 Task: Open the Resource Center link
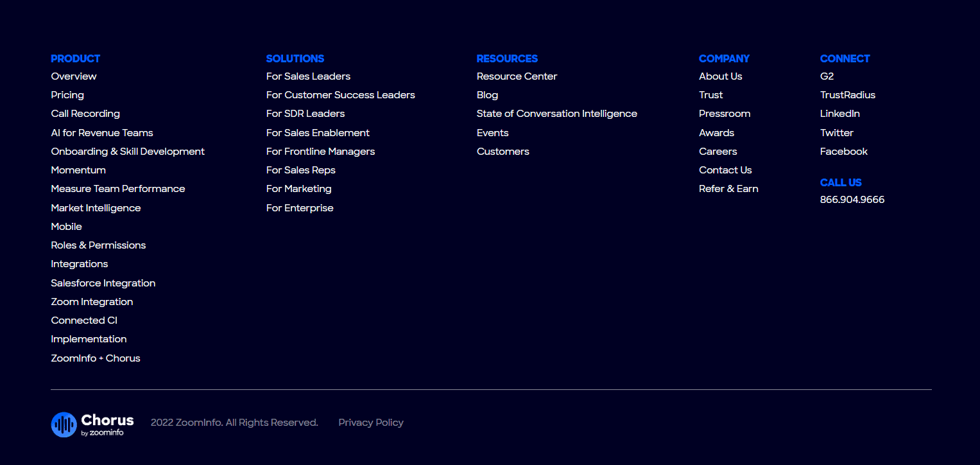point(517,76)
